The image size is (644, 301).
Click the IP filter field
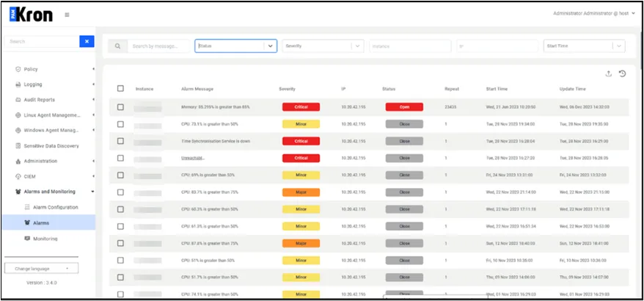tap(497, 46)
